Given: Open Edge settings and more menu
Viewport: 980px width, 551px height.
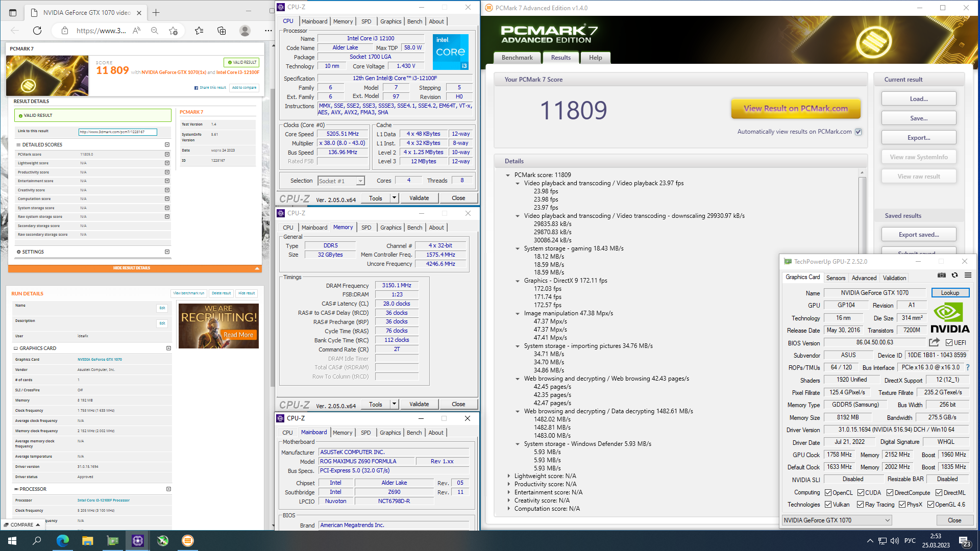Looking at the screenshot, I should (x=268, y=31).
